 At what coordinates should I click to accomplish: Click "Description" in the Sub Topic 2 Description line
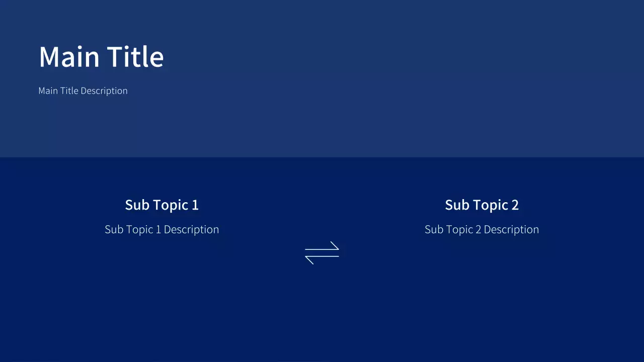pos(511,230)
